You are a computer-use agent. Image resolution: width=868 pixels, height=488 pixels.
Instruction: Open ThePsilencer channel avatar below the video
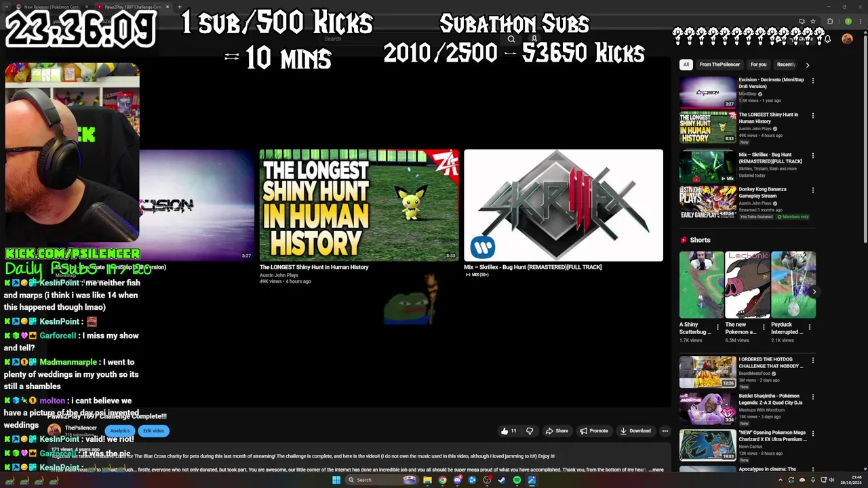coord(54,430)
